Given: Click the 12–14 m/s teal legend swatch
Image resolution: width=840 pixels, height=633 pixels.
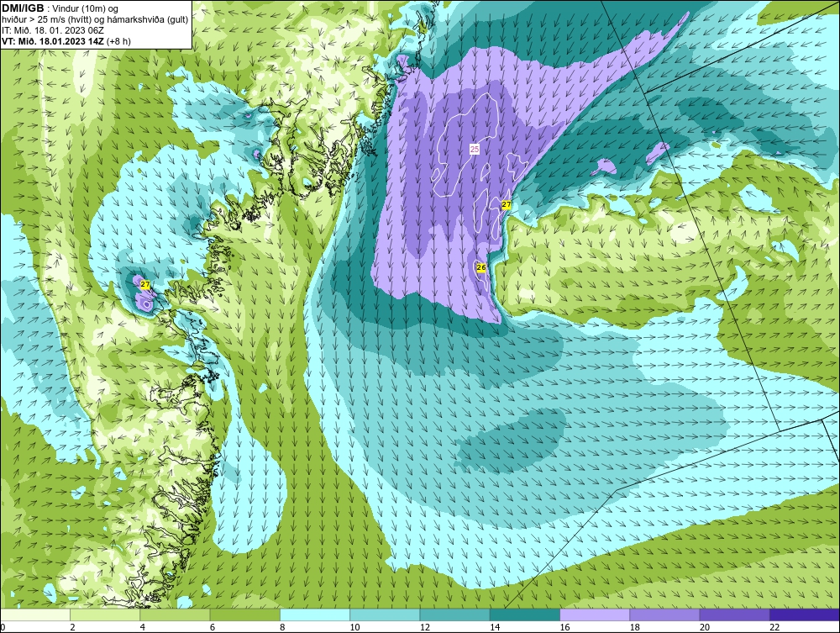Looking at the screenshot, I should click(x=454, y=615).
